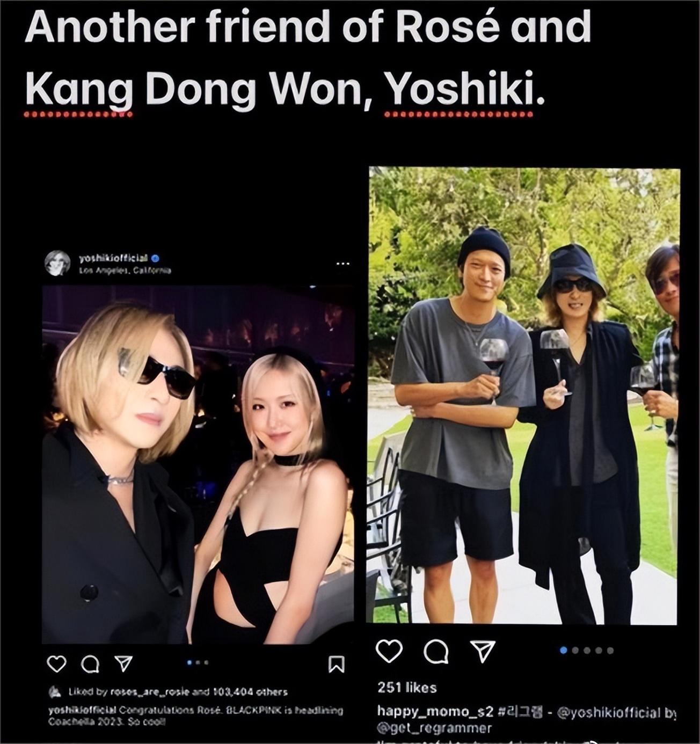Share the right post with send icon
Image resolution: width=700 pixels, height=744 pixels.
click(483, 651)
